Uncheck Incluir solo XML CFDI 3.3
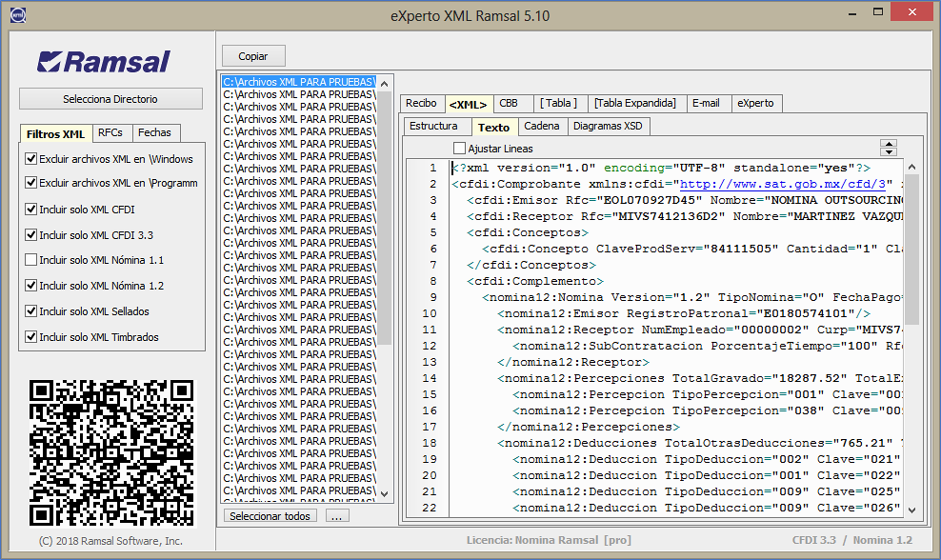Screen dimensions: 941x560 click(x=31, y=234)
